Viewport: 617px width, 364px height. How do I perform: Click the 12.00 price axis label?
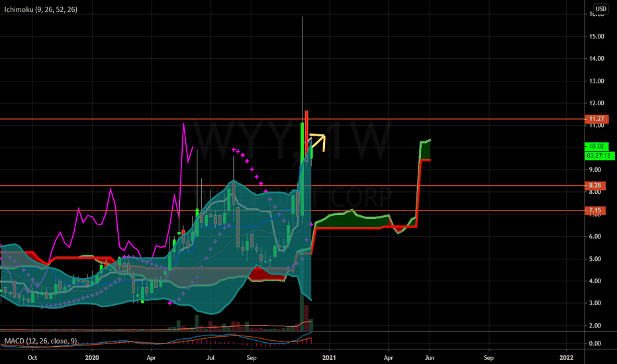coord(596,103)
